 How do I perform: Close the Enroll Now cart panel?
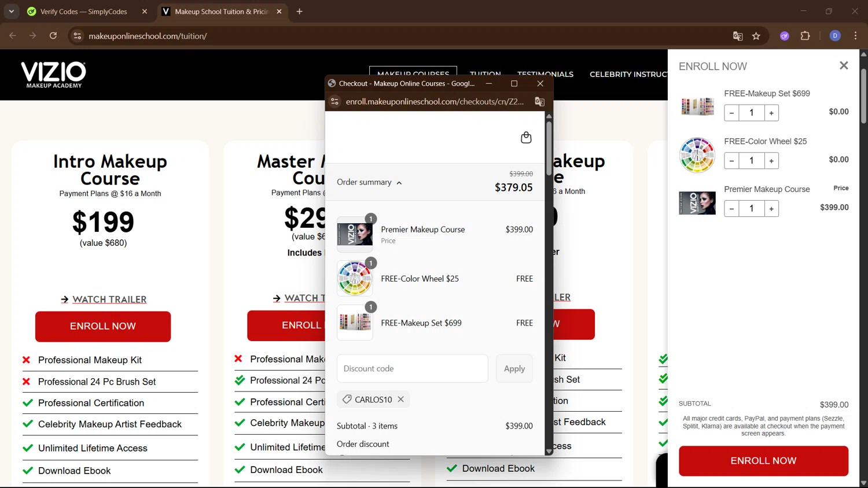(x=844, y=66)
